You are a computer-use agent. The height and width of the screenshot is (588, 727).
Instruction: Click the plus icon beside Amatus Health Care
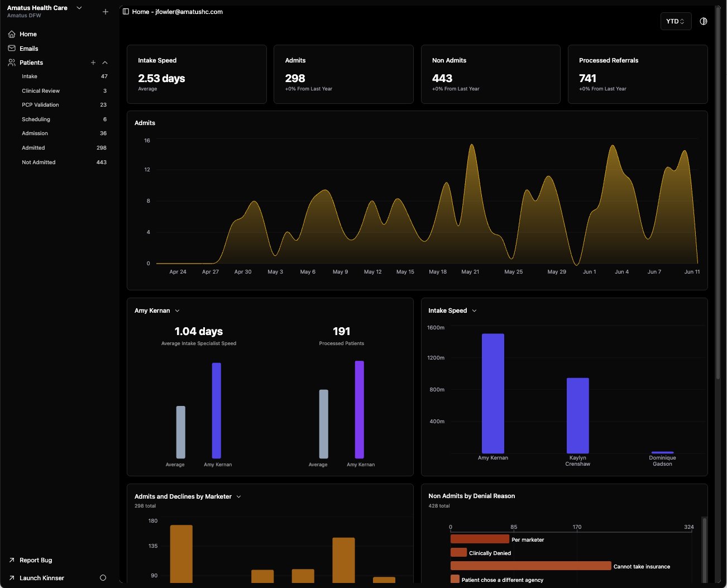click(x=106, y=12)
